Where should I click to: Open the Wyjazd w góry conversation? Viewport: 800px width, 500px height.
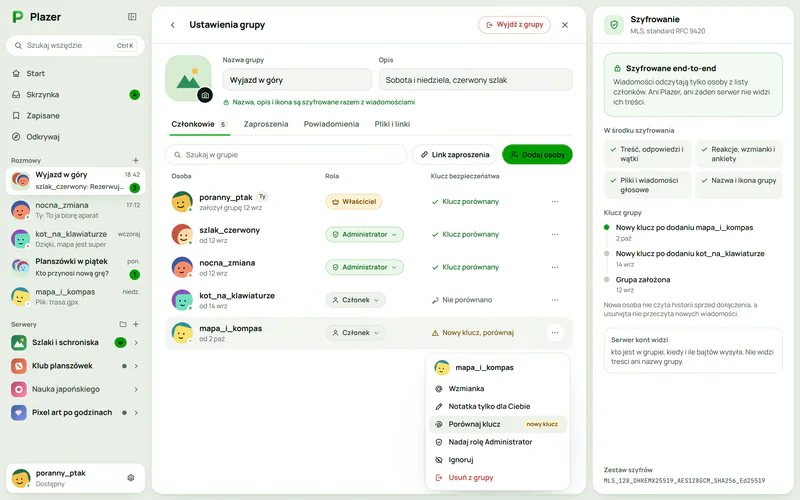(76, 181)
